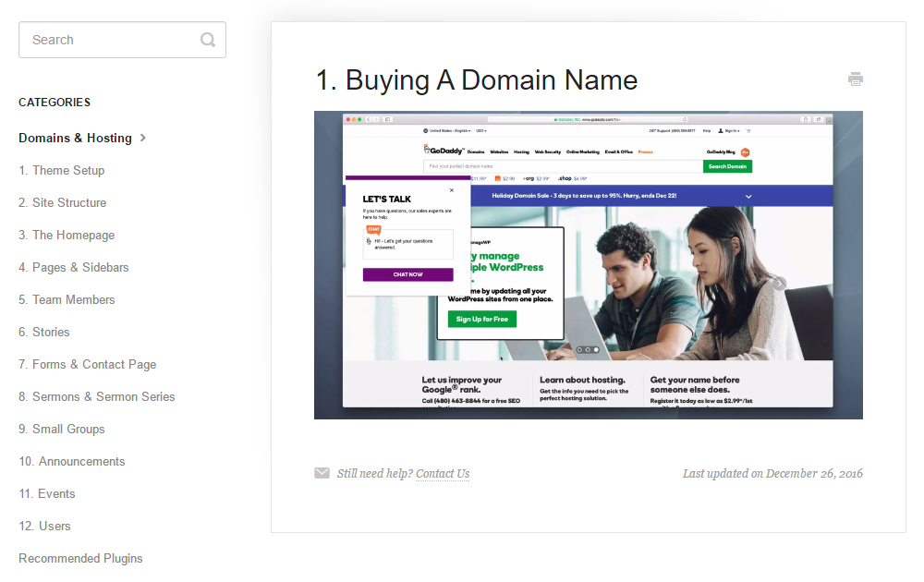Focus the Search input field
This screenshot has width=924, height=582.
pyautogui.click(x=122, y=40)
